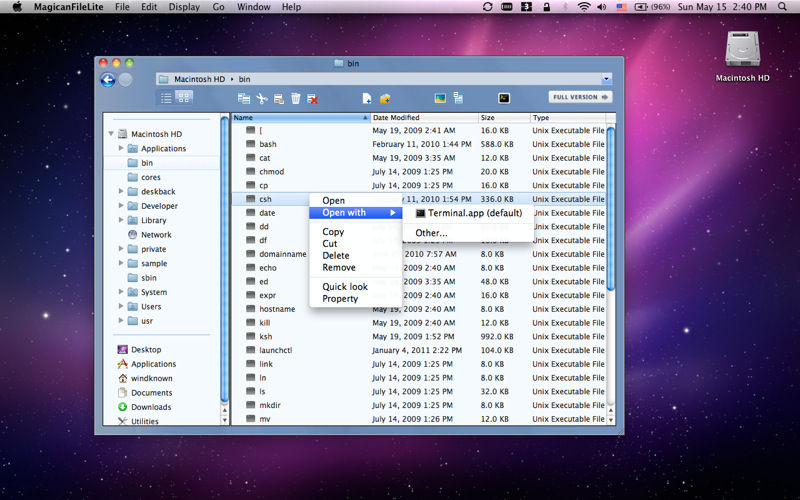800x500 pixels.
Task: Expand the deskback folder in tree
Action: [121, 191]
